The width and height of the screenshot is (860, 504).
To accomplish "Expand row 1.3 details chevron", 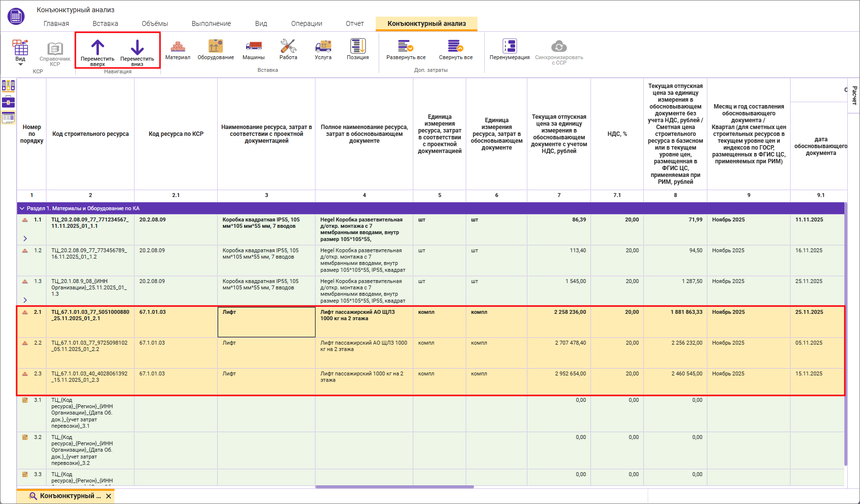I will pos(25,300).
